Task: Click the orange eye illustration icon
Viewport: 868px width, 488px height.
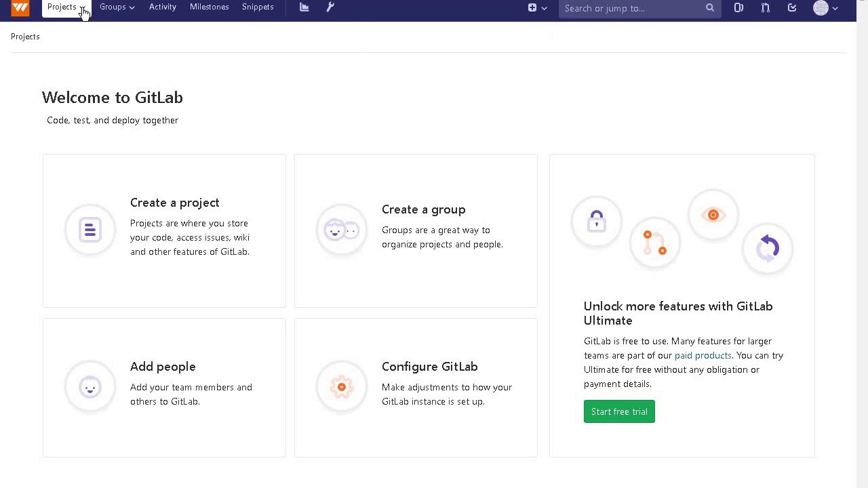Action: [713, 215]
